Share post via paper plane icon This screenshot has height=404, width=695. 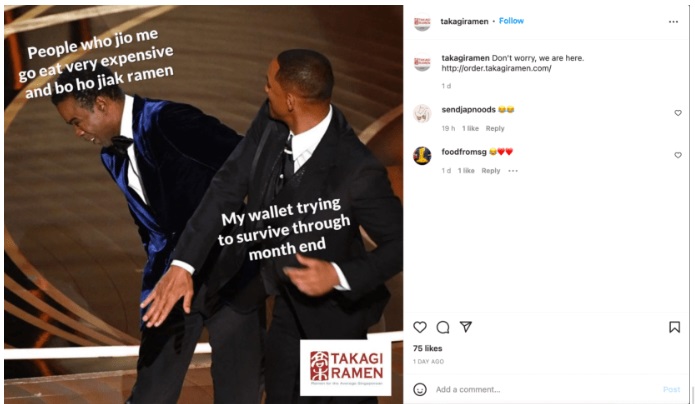465,327
